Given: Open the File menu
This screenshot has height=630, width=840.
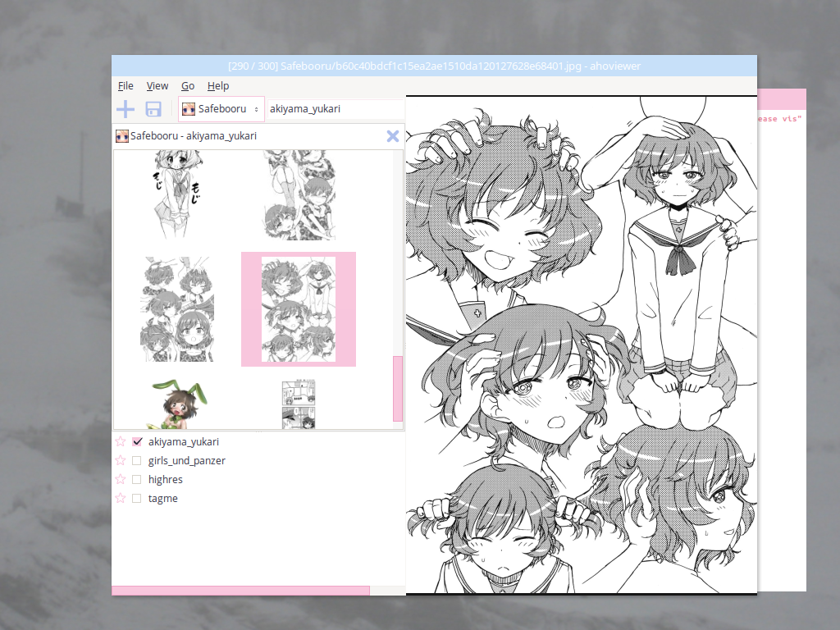Looking at the screenshot, I should [x=126, y=85].
